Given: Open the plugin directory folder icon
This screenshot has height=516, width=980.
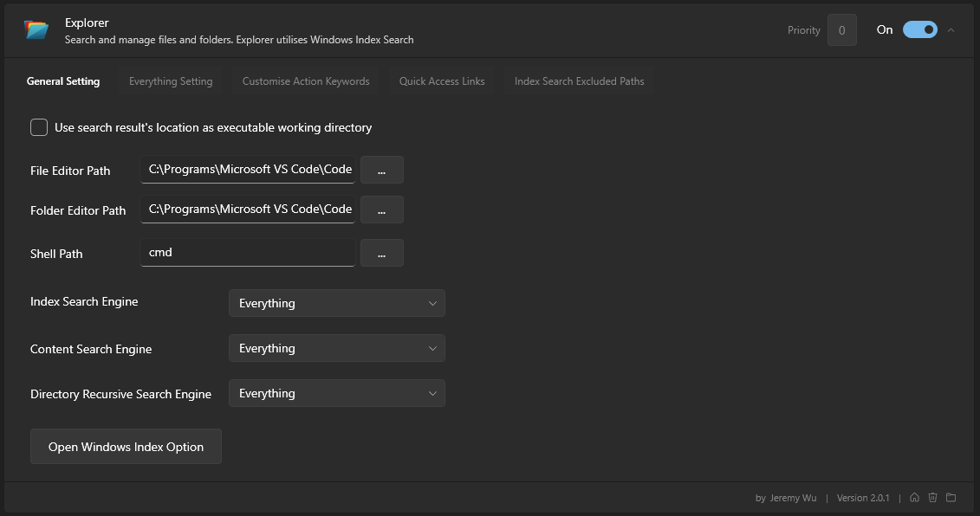Looking at the screenshot, I should 951,498.
